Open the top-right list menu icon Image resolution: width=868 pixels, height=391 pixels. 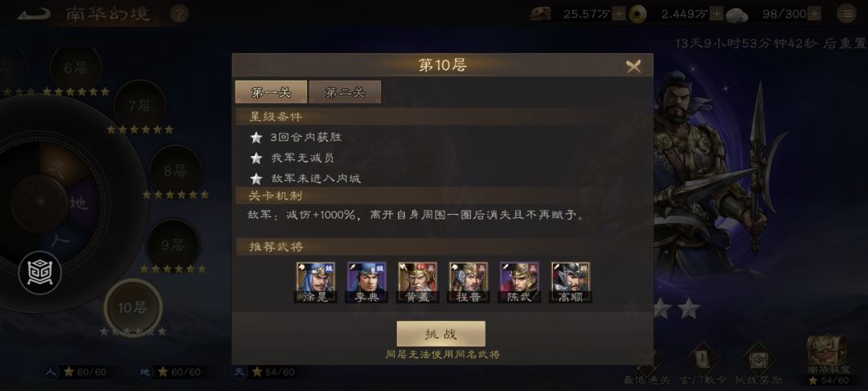[x=846, y=14]
